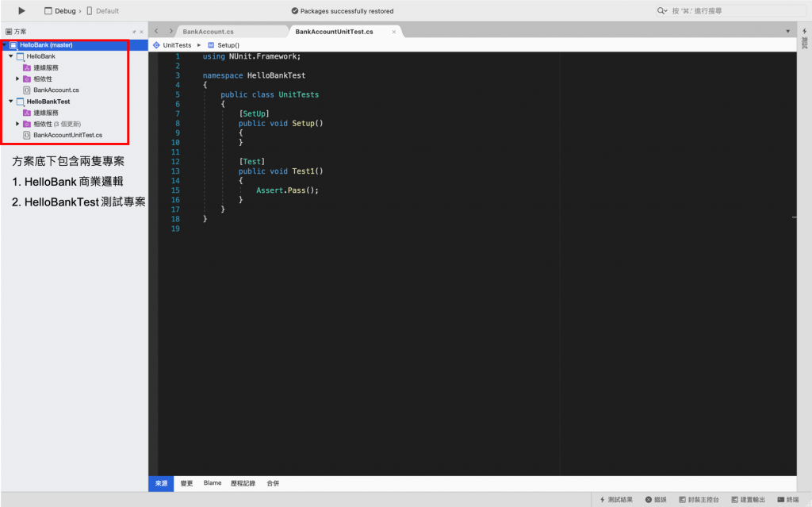Click the BankAccountUnitTest.cs file icon in the tree
The height and width of the screenshot is (507, 812).
click(27, 136)
